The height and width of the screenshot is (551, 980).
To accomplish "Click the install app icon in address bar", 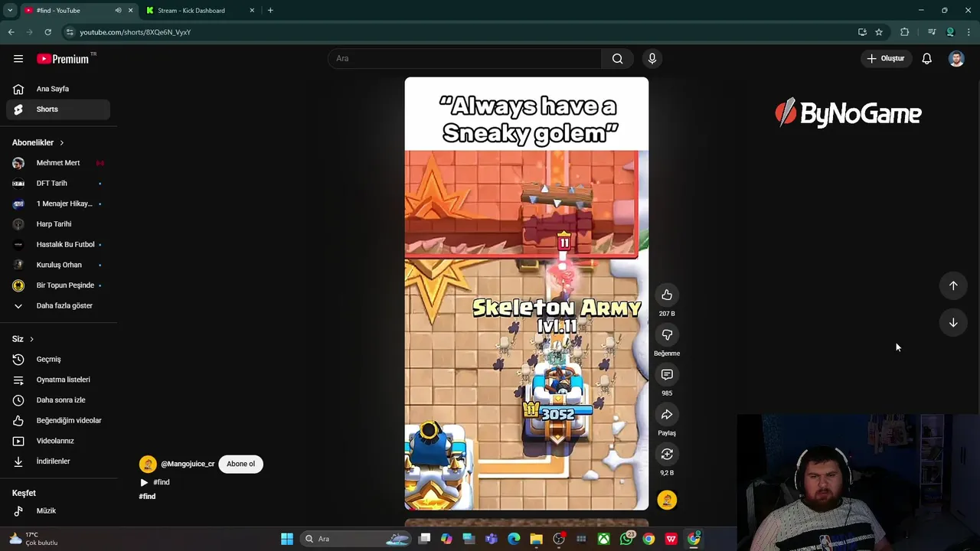I will 862,32.
